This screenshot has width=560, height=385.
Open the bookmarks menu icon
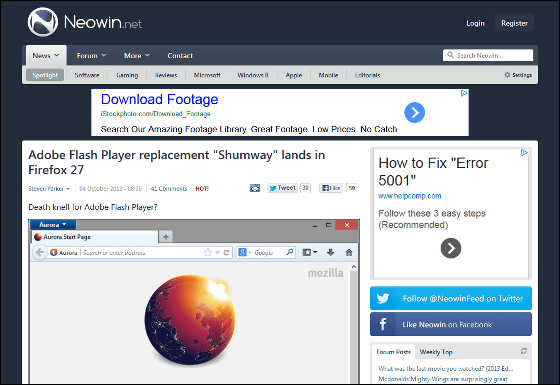click(x=310, y=252)
